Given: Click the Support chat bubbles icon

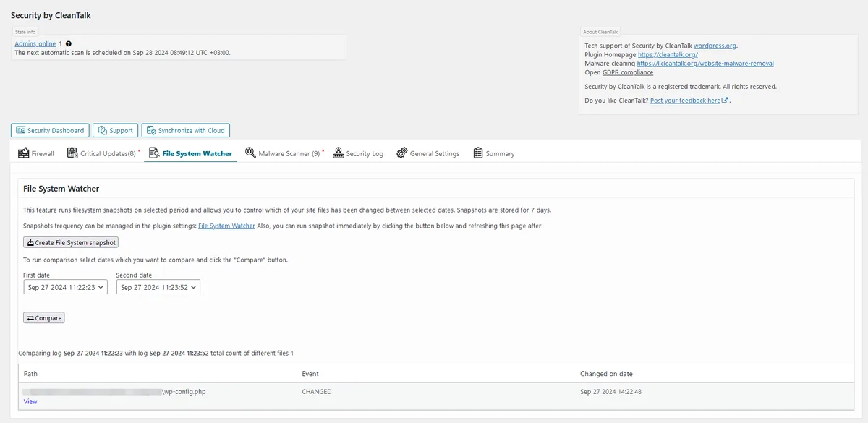Looking at the screenshot, I should 102,130.
